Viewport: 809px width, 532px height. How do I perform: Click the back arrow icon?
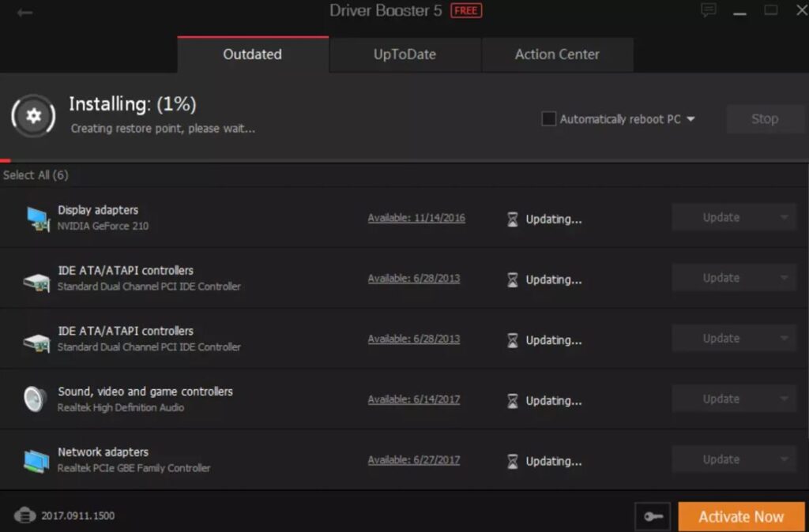24,13
